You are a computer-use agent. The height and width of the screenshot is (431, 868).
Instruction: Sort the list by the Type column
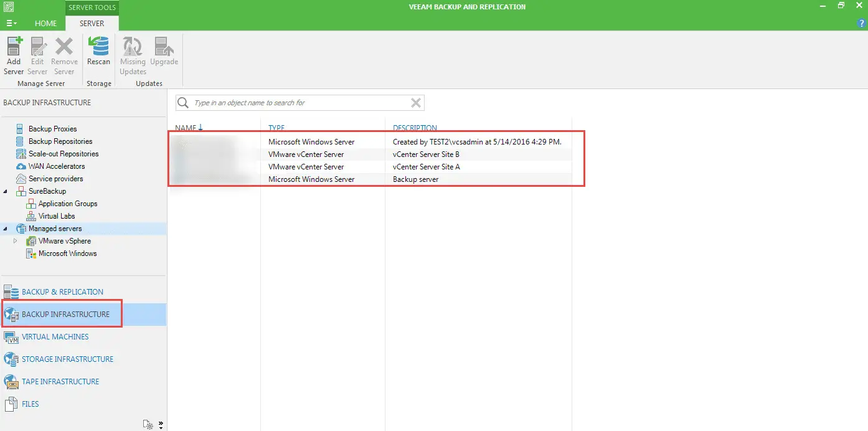coord(276,128)
